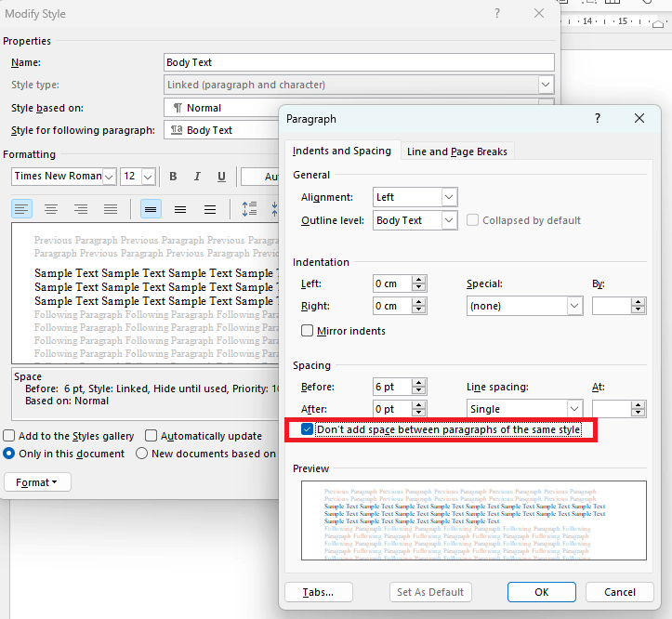Viewport: 672px width, 619px height.
Task: Toggle Collapsed by default checkbox
Action: pos(472,220)
